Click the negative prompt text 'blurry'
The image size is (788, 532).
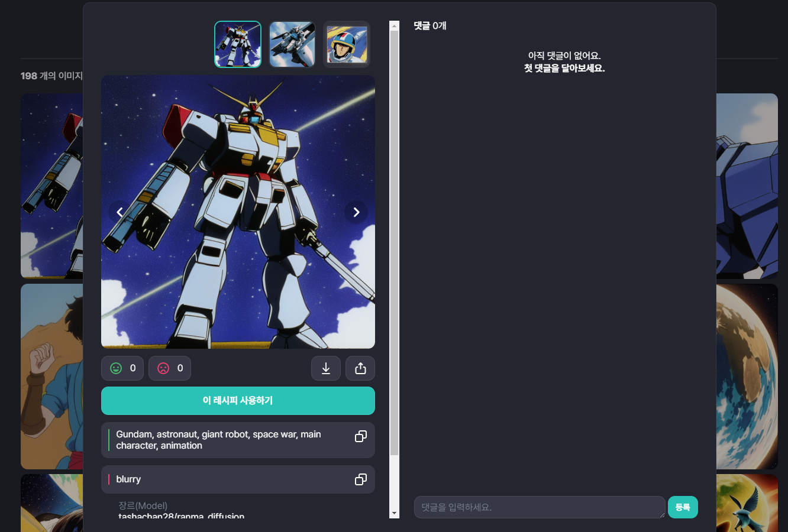coord(128,479)
